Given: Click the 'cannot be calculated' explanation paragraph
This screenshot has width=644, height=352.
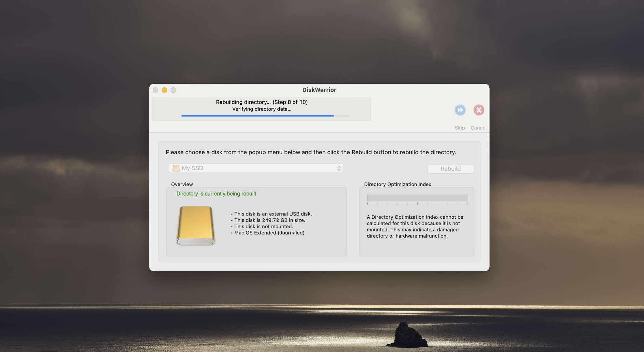Looking at the screenshot, I should click(x=415, y=227).
